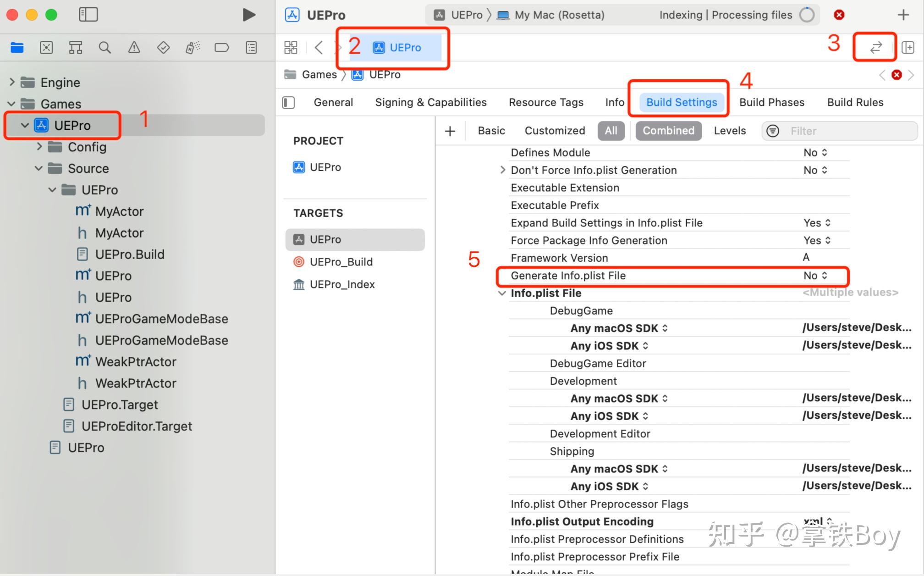
Task: Click the editor swap arrows button
Action: [876, 47]
